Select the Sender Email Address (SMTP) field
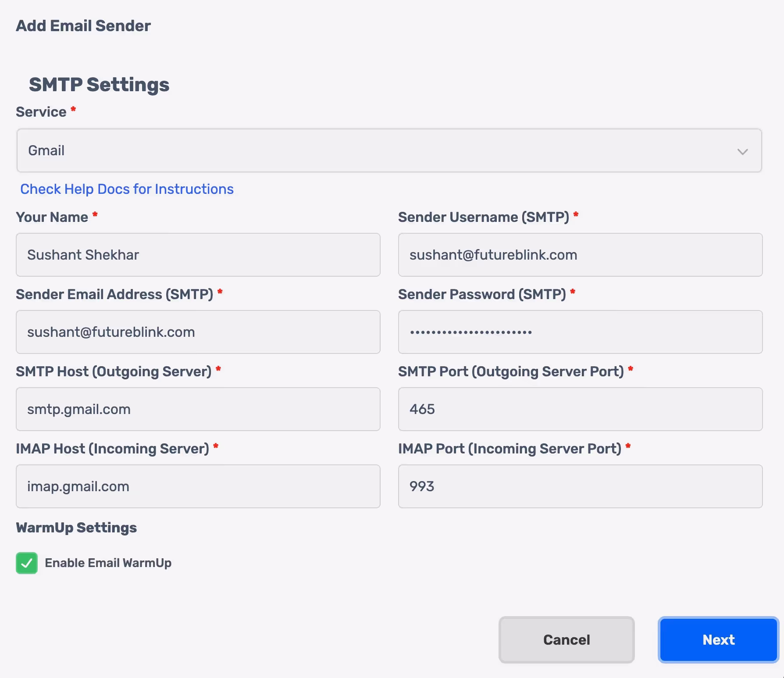The height and width of the screenshot is (678, 784). (x=198, y=332)
